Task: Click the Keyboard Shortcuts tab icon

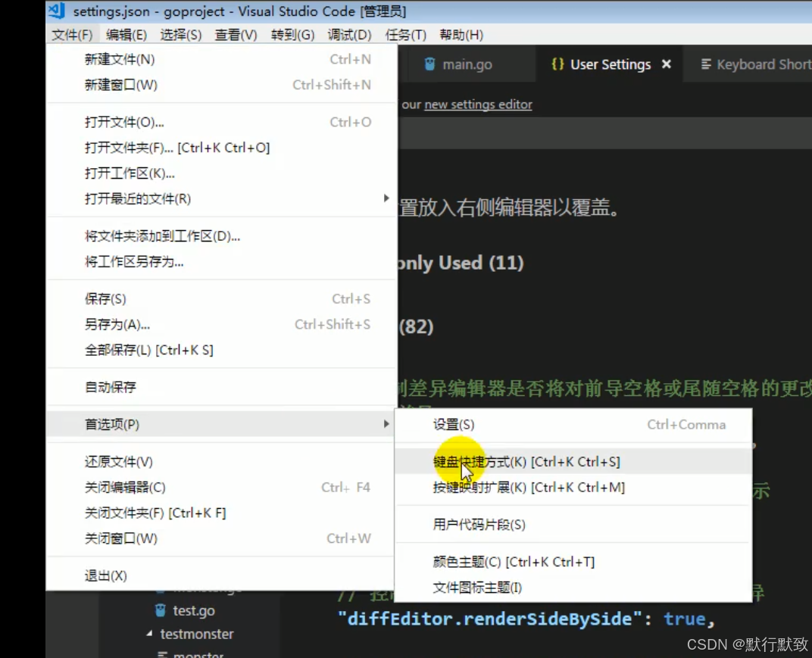Action: click(x=705, y=64)
